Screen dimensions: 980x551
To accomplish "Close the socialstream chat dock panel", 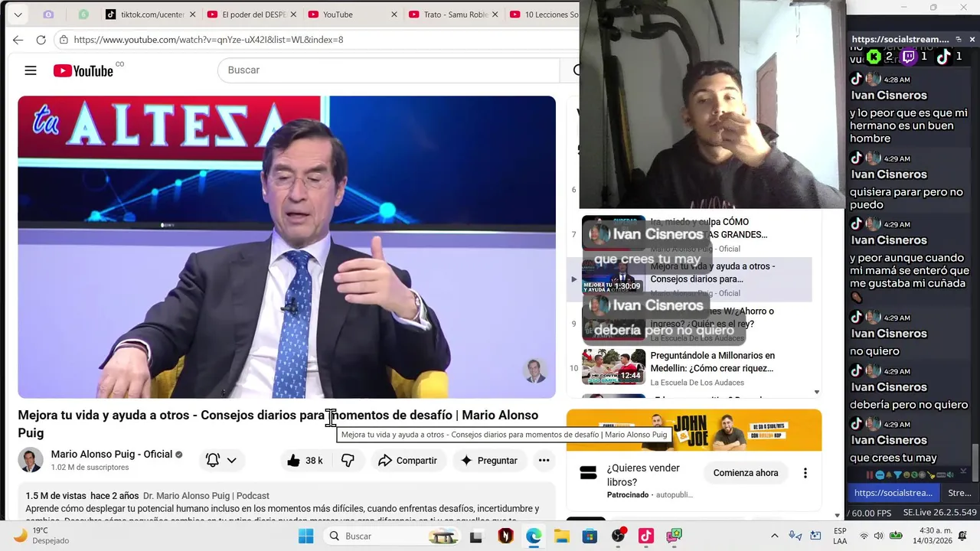I will pos(972,39).
